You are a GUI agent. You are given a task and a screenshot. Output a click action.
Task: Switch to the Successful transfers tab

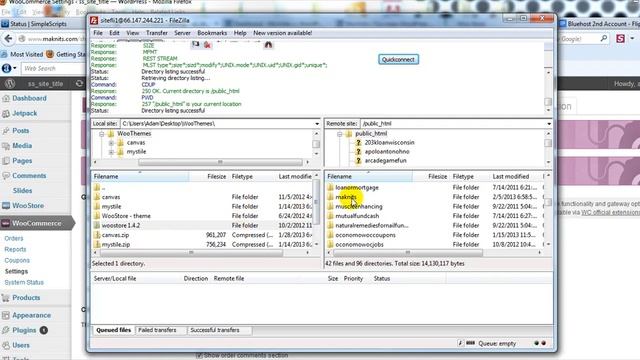click(x=215, y=330)
